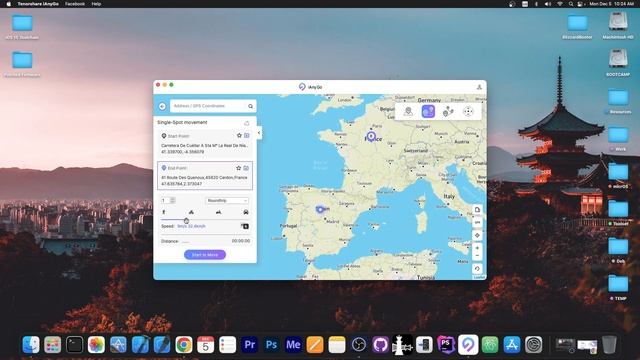Open GitHub Desktop from the dock

click(380, 345)
